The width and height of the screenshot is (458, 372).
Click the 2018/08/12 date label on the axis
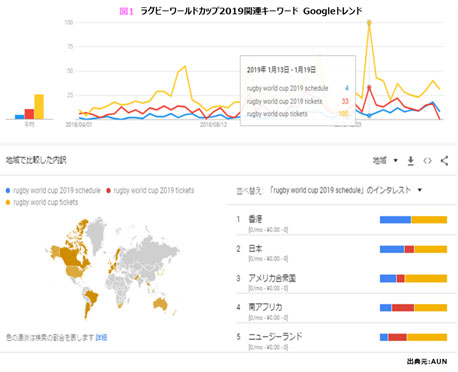213,124
